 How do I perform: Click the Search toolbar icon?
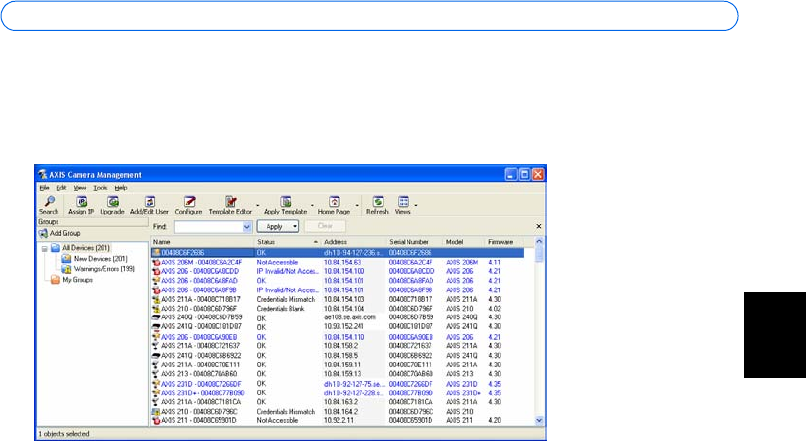coord(48,204)
